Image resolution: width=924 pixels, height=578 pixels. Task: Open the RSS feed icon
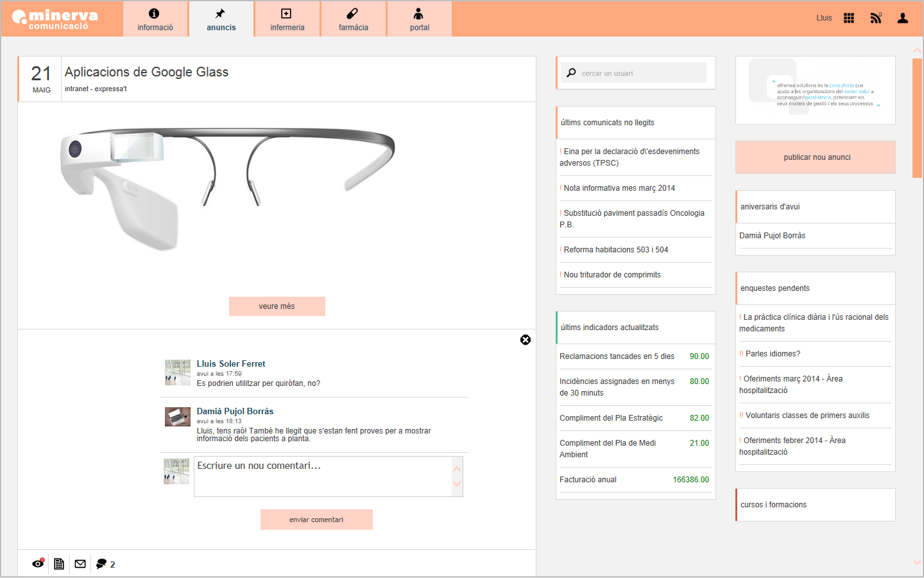tap(876, 18)
